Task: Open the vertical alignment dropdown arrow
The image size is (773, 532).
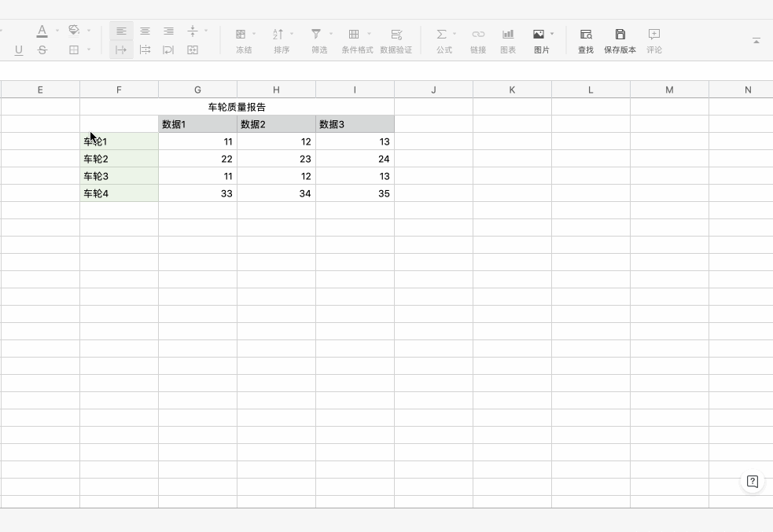Action: pyautogui.click(x=206, y=31)
